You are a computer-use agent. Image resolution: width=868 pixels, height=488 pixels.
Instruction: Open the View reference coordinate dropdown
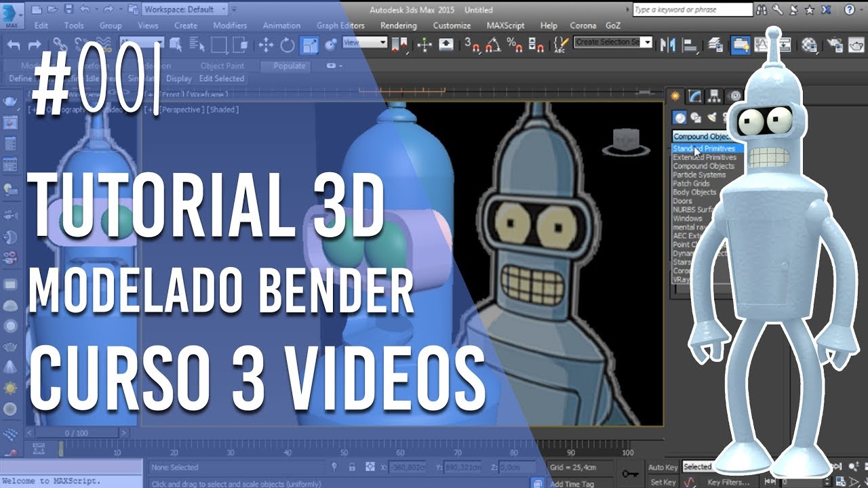pyautogui.click(x=364, y=42)
